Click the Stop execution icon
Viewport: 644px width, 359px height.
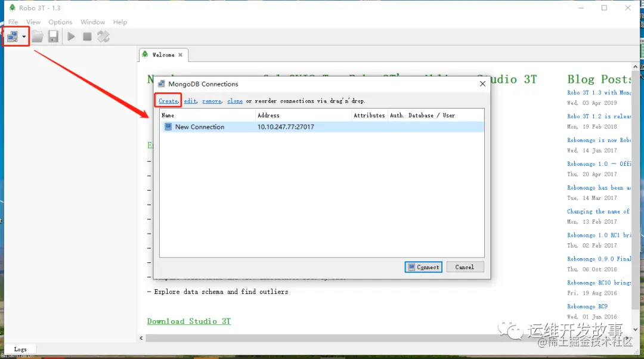(87, 36)
